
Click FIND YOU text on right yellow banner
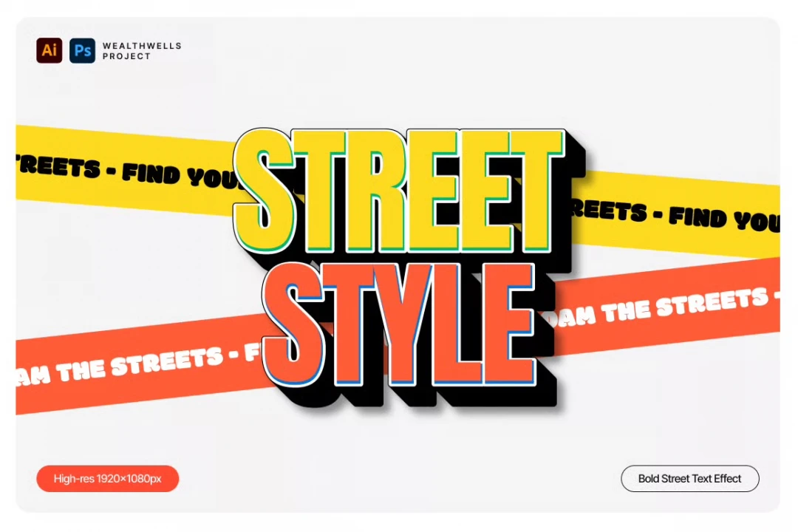[x=723, y=218]
